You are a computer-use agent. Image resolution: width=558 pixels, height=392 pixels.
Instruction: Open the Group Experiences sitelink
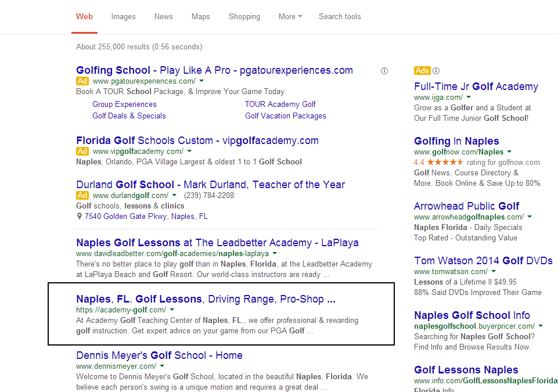[x=125, y=105]
